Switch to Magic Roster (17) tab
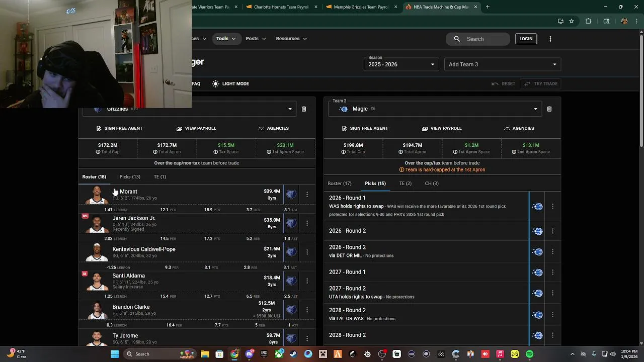Screen dimensions: 644x362 tap(340, 184)
